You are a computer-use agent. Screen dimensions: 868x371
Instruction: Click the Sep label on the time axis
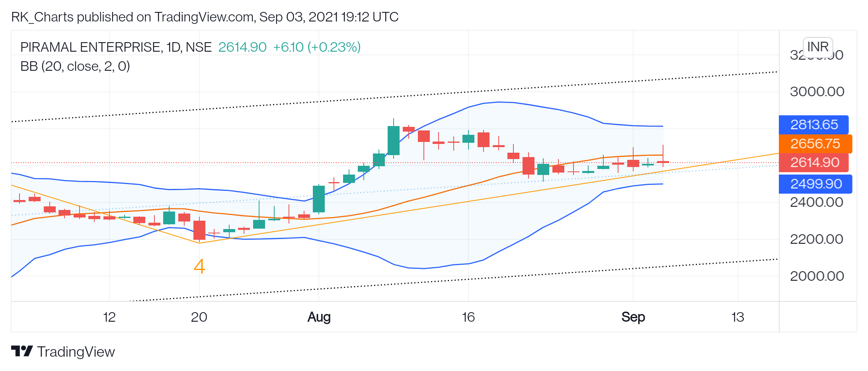pos(633,317)
